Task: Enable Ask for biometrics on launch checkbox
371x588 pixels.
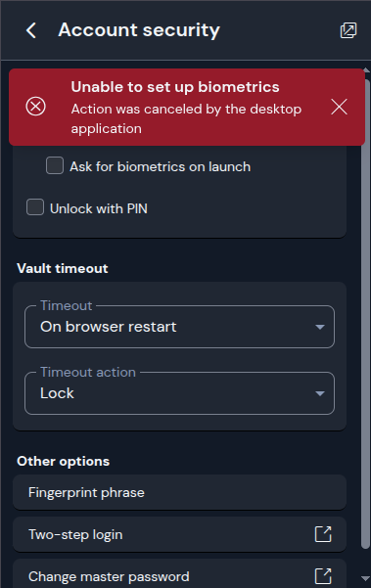Action: [55, 165]
